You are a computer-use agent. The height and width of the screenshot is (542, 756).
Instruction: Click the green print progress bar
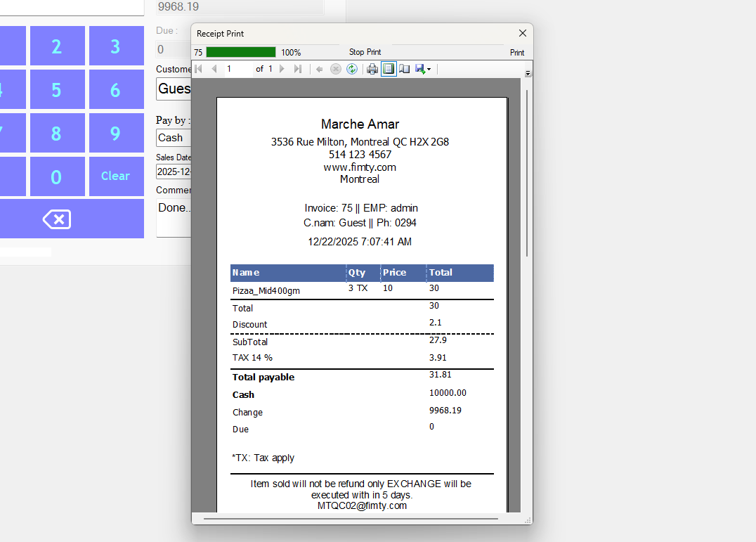pos(240,52)
